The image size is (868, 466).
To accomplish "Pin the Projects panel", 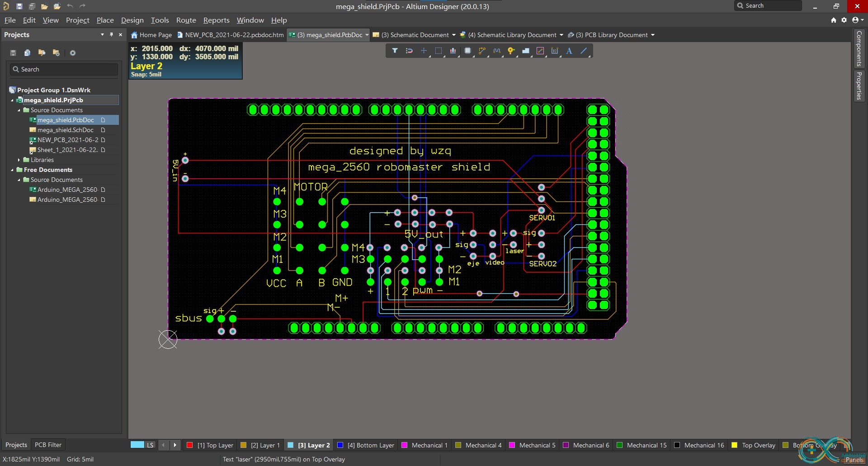I will coord(111,34).
